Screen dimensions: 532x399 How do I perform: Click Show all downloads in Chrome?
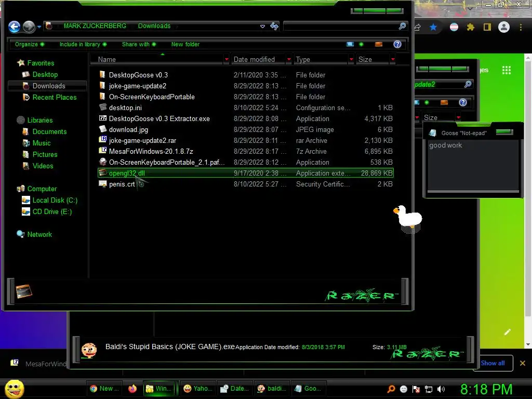(493, 363)
